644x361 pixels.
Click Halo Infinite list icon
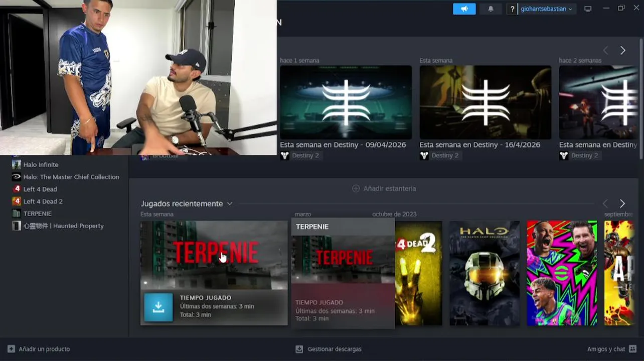tap(17, 164)
